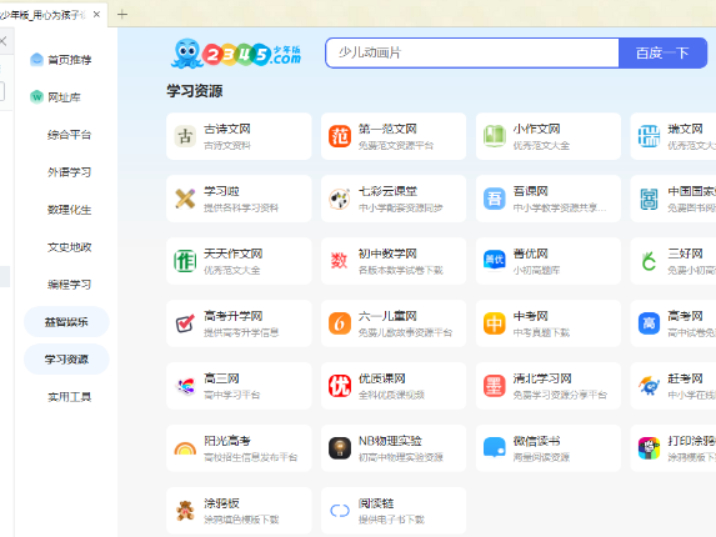Image resolution: width=716 pixels, height=537 pixels.
Task: Open the 优质课网 link title
Action: click(x=382, y=379)
